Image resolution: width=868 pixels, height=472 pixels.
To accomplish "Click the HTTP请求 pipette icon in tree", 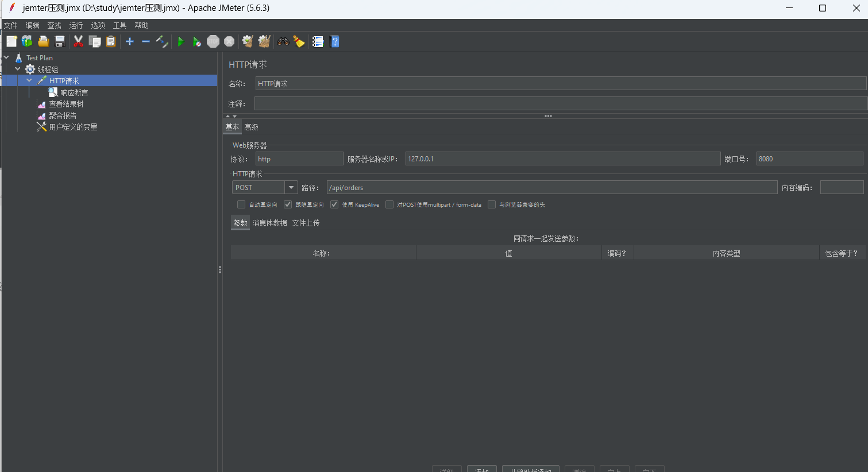I will tap(42, 81).
